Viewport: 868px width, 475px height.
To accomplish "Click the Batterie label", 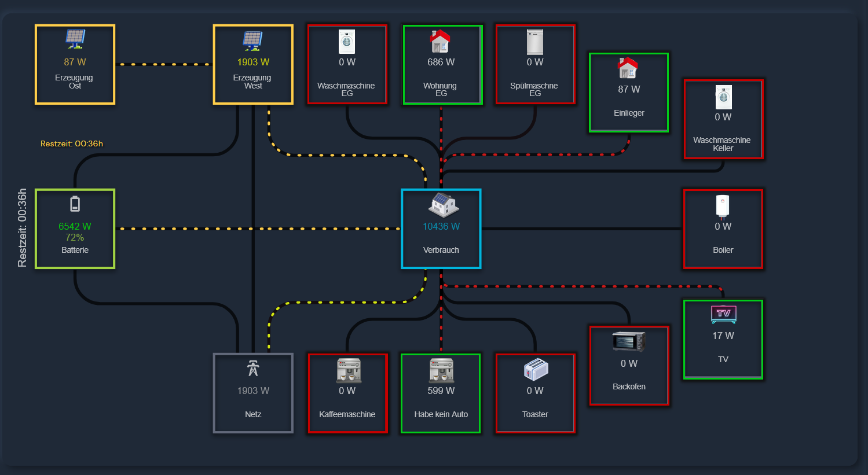I will coord(75,250).
